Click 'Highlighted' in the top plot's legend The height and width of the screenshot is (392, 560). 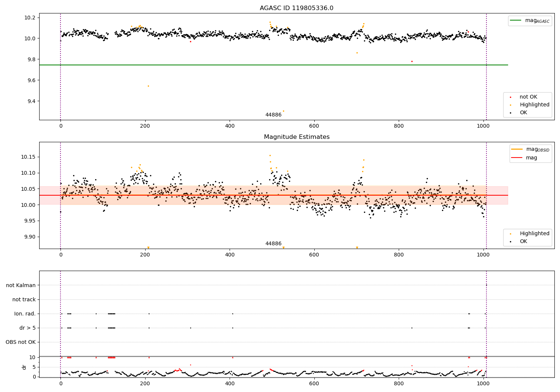pos(534,105)
